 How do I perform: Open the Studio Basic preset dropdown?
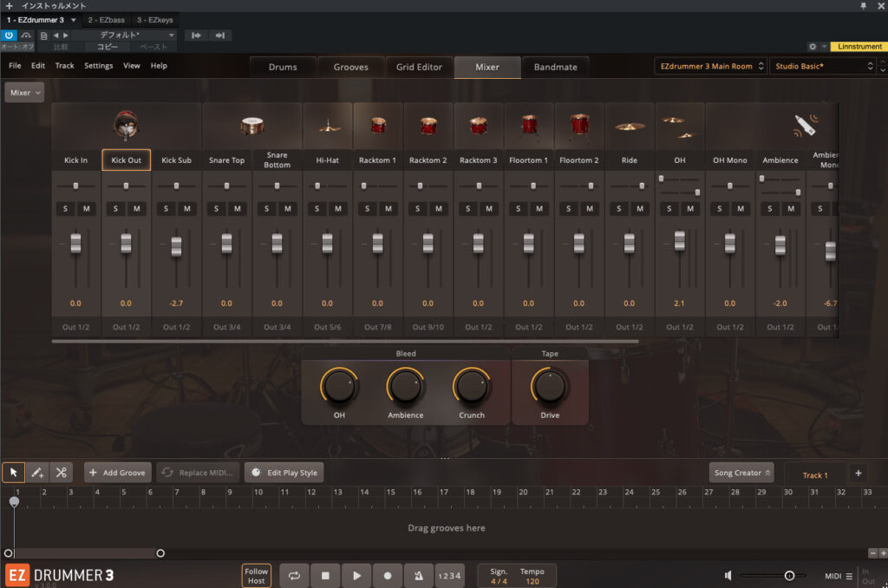click(822, 66)
